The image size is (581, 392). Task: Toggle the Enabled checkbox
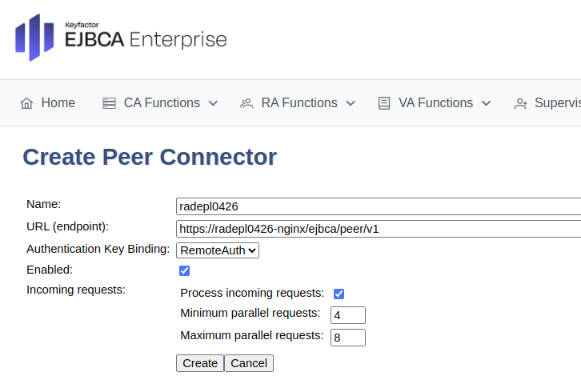tap(185, 271)
